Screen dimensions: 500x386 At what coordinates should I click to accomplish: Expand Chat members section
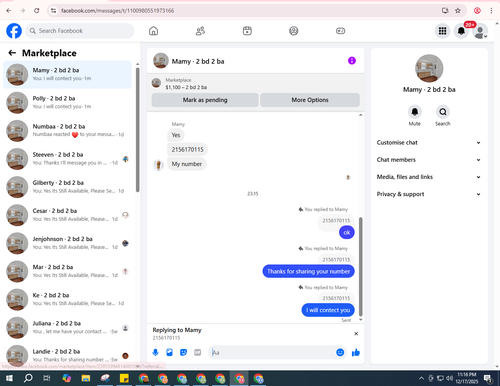pos(429,160)
